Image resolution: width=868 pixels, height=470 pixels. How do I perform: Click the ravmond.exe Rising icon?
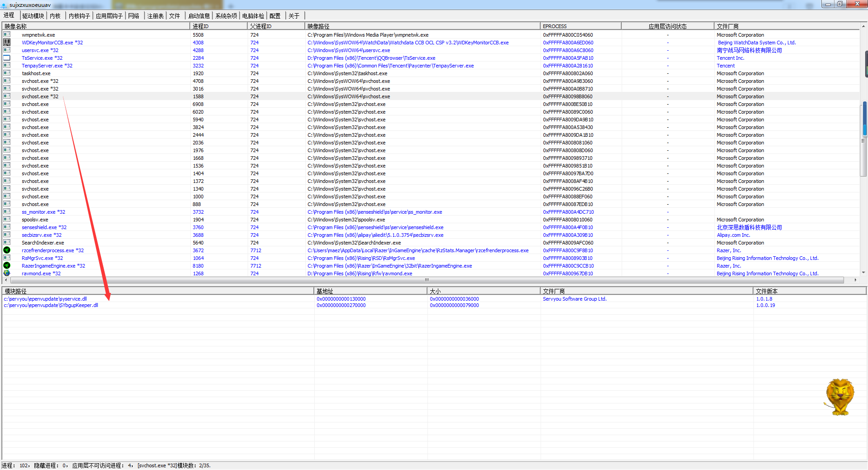[7, 273]
